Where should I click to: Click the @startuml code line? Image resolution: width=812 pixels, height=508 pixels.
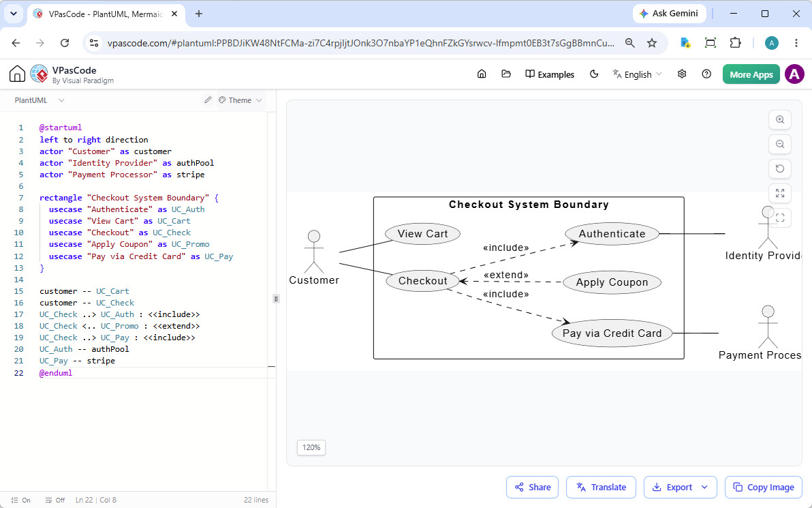tap(61, 128)
